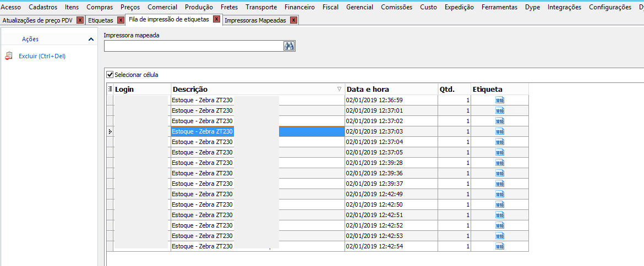Click the Excluir (Ctrl+Del) link
The image size is (644, 266).
pos(42,56)
